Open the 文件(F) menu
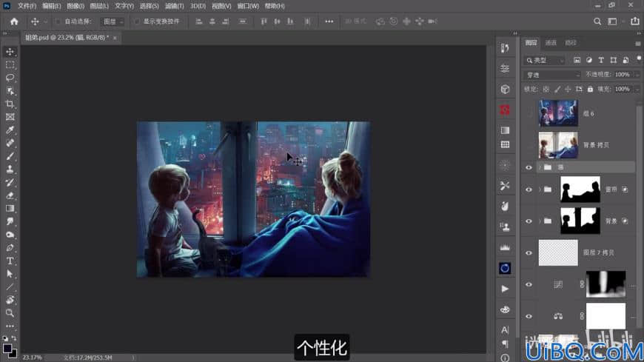644x362 pixels. click(27, 6)
